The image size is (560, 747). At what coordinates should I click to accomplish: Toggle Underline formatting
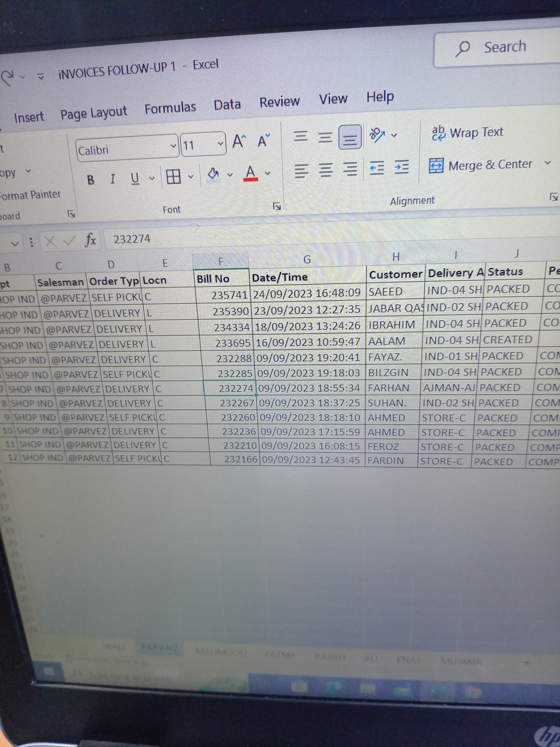[x=135, y=178]
